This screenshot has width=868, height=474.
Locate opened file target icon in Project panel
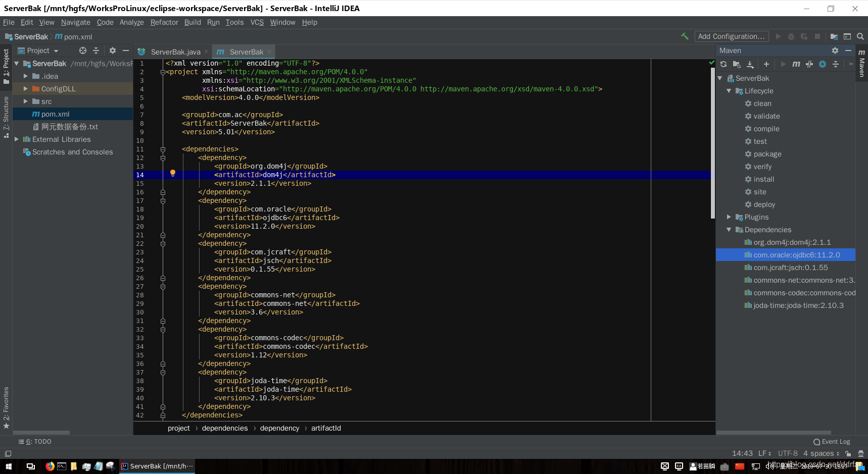pos(83,50)
